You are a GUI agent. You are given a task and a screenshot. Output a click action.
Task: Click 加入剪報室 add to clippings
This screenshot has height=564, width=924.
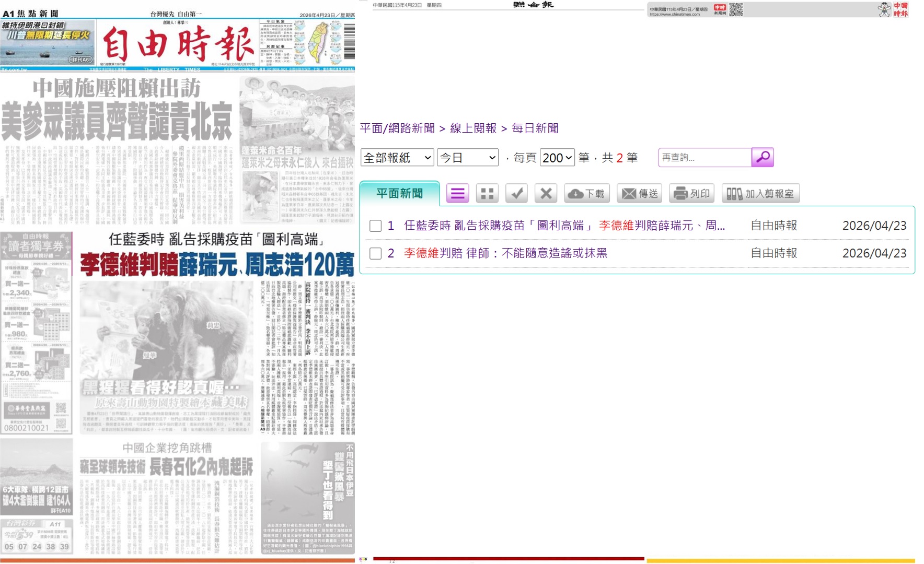pos(760,194)
